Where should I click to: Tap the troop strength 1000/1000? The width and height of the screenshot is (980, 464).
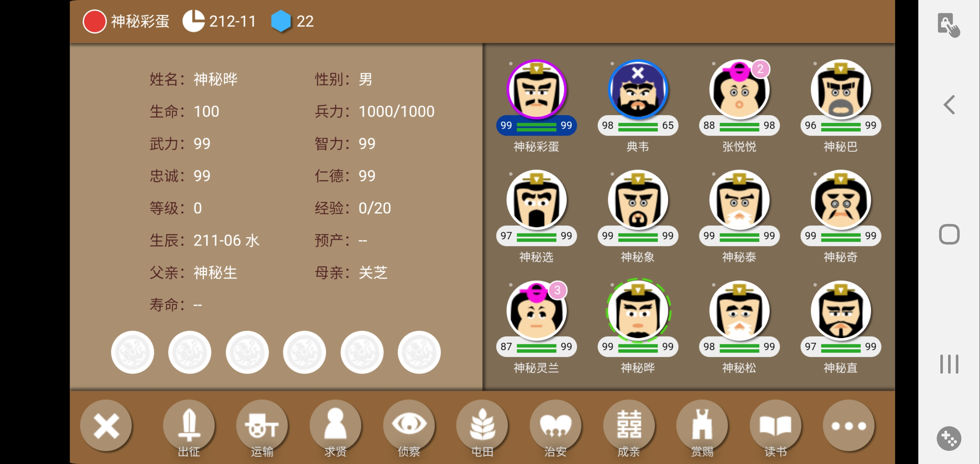[397, 111]
